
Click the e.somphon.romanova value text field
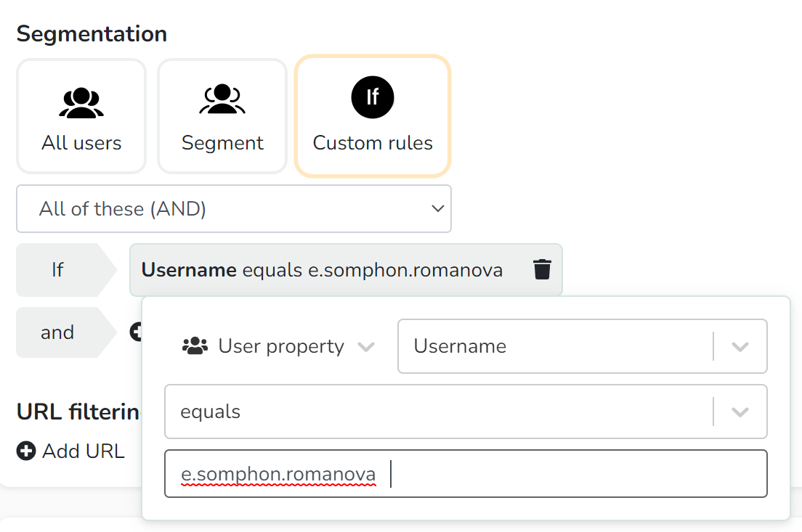pyautogui.click(x=466, y=473)
